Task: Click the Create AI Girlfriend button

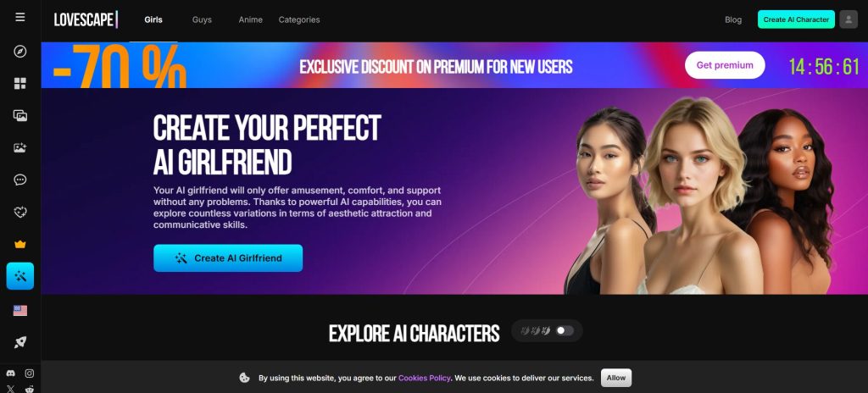Action: [228, 258]
